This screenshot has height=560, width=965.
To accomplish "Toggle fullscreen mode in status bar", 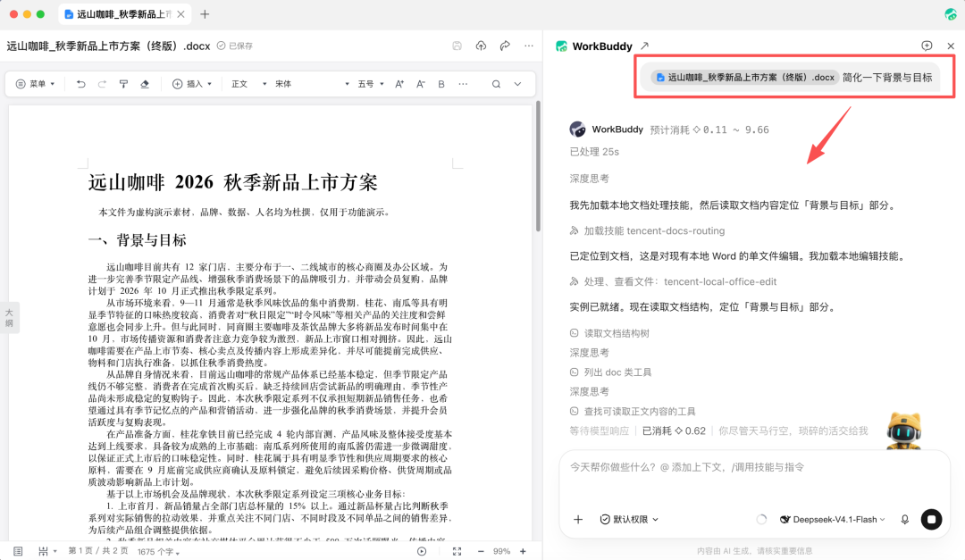I will pos(457,551).
